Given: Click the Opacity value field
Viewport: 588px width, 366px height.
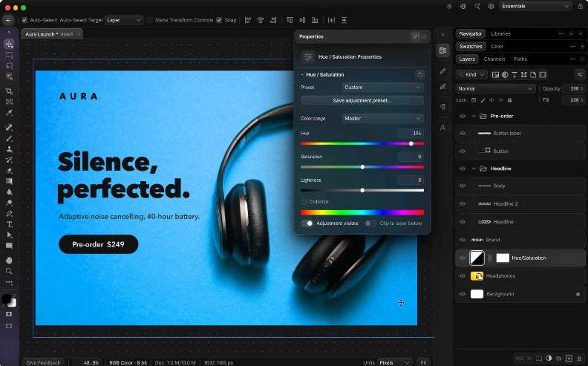Looking at the screenshot, I should (x=573, y=88).
